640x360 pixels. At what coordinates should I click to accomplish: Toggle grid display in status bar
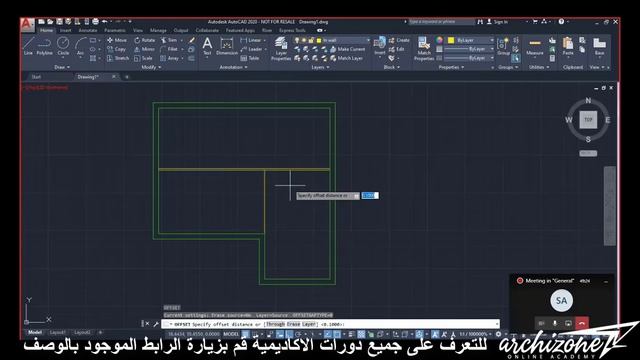point(245,334)
